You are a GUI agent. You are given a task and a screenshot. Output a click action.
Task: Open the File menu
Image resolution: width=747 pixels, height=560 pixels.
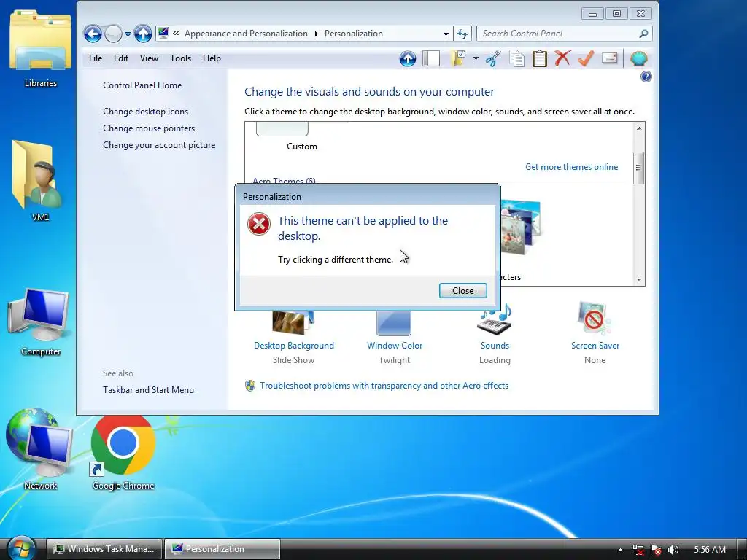96,58
